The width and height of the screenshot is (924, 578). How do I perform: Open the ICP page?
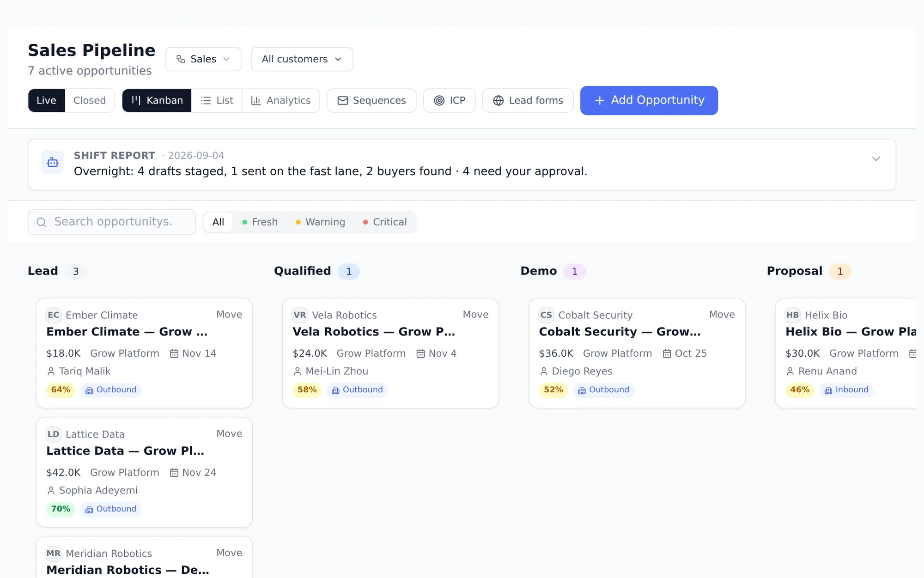pos(450,100)
